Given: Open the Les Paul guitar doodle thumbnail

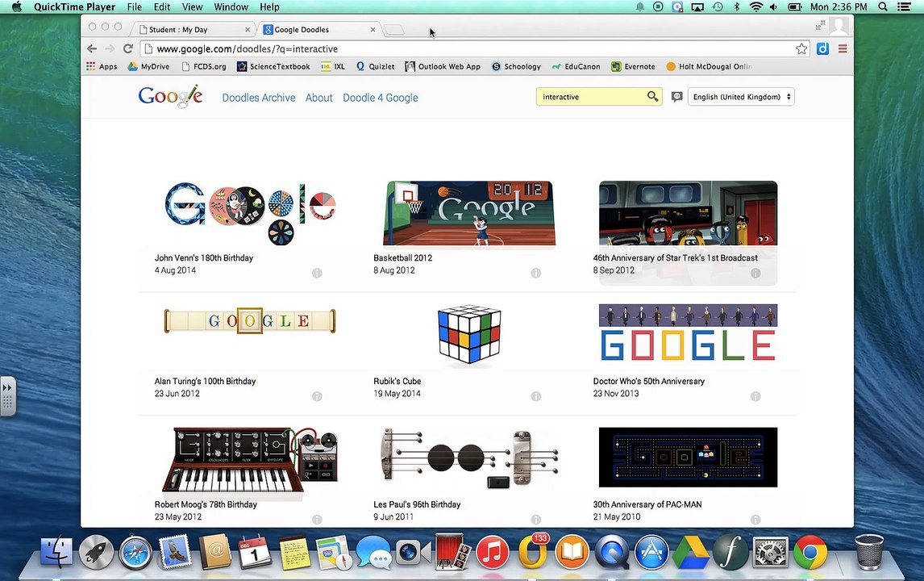Looking at the screenshot, I should click(x=469, y=458).
